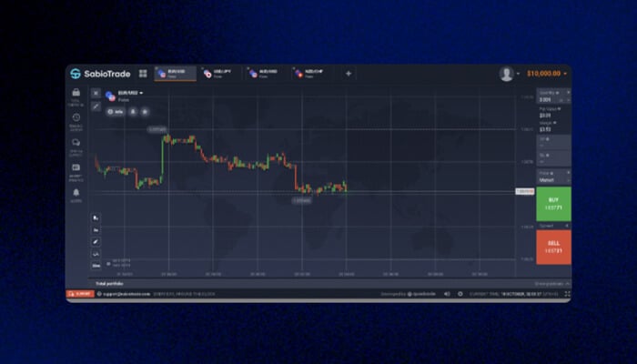Click the SL stop-loss field
The image size is (637, 364).
point(553,158)
